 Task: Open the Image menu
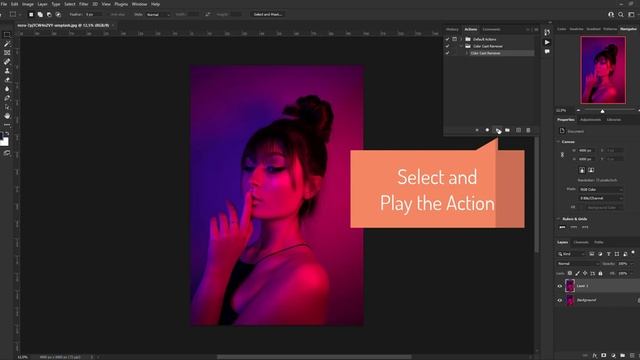pos(28,4)
